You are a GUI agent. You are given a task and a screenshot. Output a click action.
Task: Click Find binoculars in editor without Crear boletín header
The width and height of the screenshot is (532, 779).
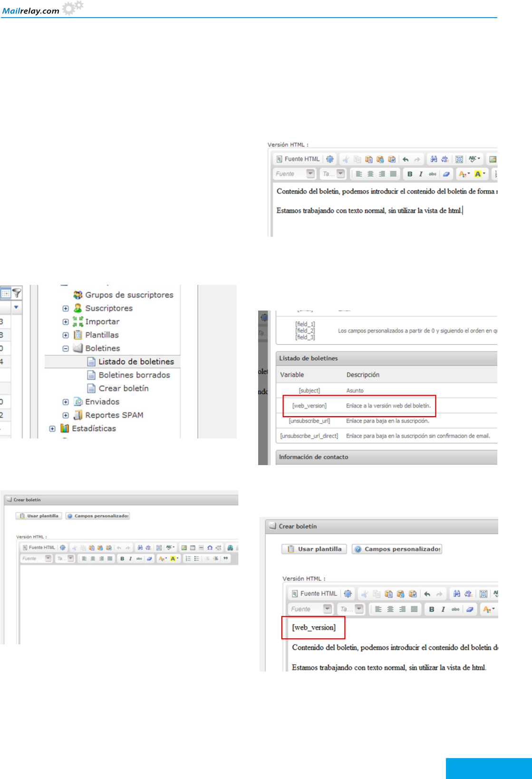[x=434, y=159]
